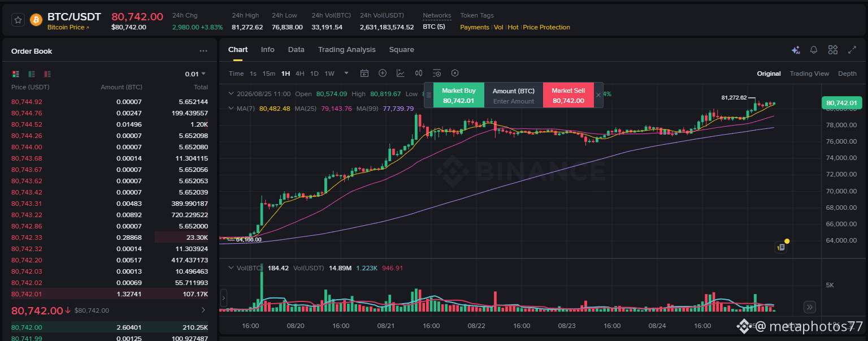
Task: Select the 1H chart interval
Action: [285, 74]
